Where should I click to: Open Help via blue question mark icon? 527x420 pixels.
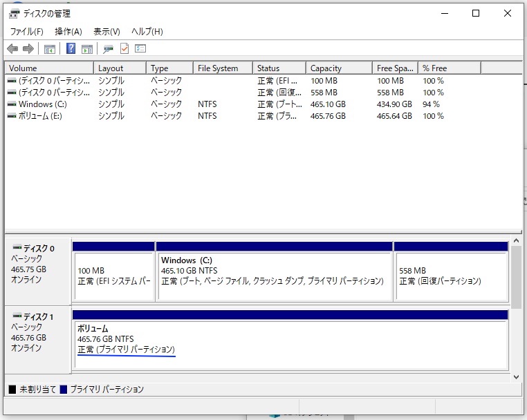tap(71, 48)
